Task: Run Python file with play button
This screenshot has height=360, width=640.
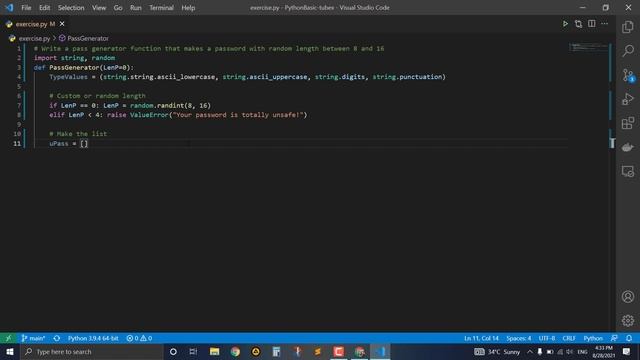Action: point(565,24)
